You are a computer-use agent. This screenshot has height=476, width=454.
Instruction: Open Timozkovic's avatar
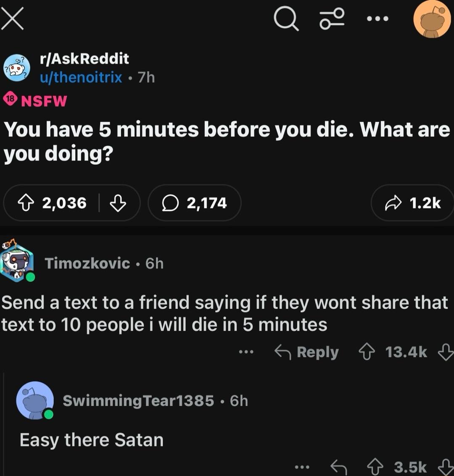pyautogui.click(x=17, y=263)
